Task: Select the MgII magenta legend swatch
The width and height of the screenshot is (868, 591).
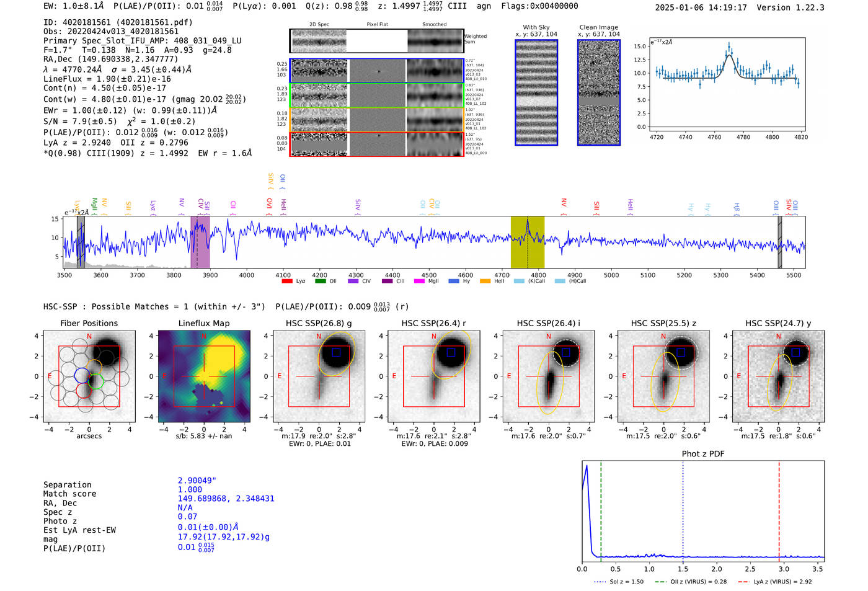Action: (x=419, y=281)
